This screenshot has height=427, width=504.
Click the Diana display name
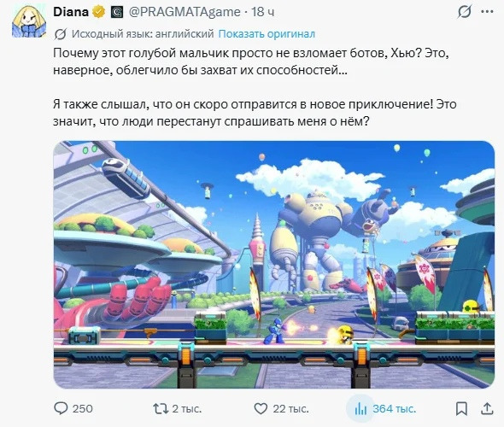coord(71,12)
